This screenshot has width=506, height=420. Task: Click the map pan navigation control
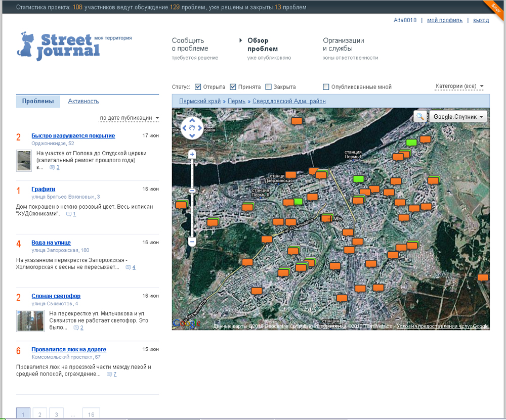192,128
